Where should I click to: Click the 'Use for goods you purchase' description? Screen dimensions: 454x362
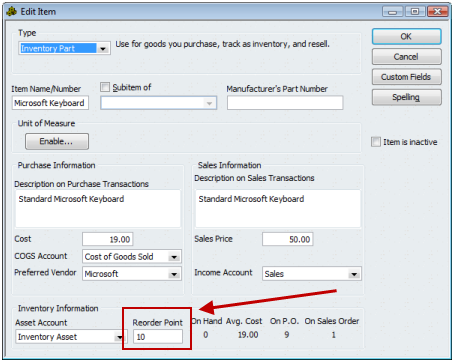tap(222, 44)
